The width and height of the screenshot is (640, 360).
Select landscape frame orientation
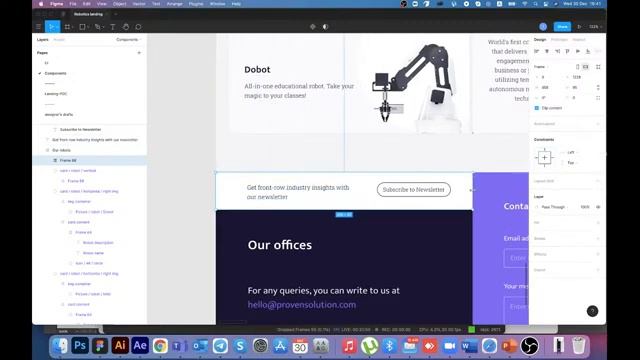pyautogui.click(x=586, y=67)
